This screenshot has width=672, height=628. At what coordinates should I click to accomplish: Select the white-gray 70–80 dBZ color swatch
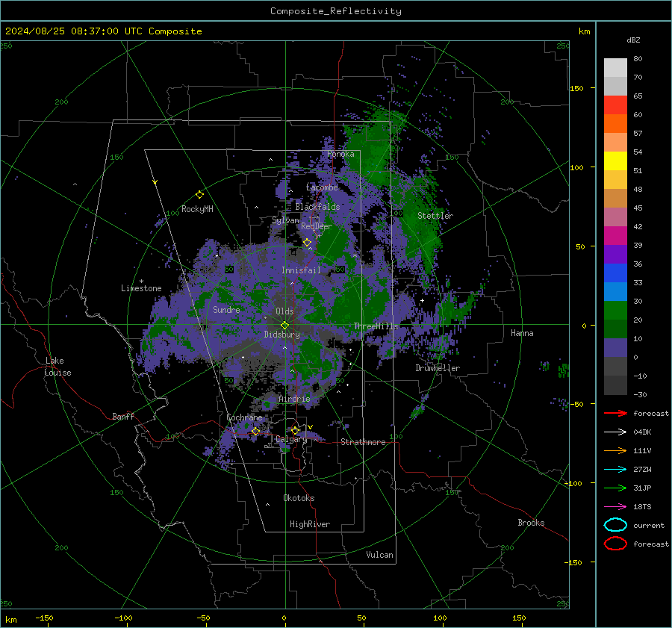pos(615,68)
